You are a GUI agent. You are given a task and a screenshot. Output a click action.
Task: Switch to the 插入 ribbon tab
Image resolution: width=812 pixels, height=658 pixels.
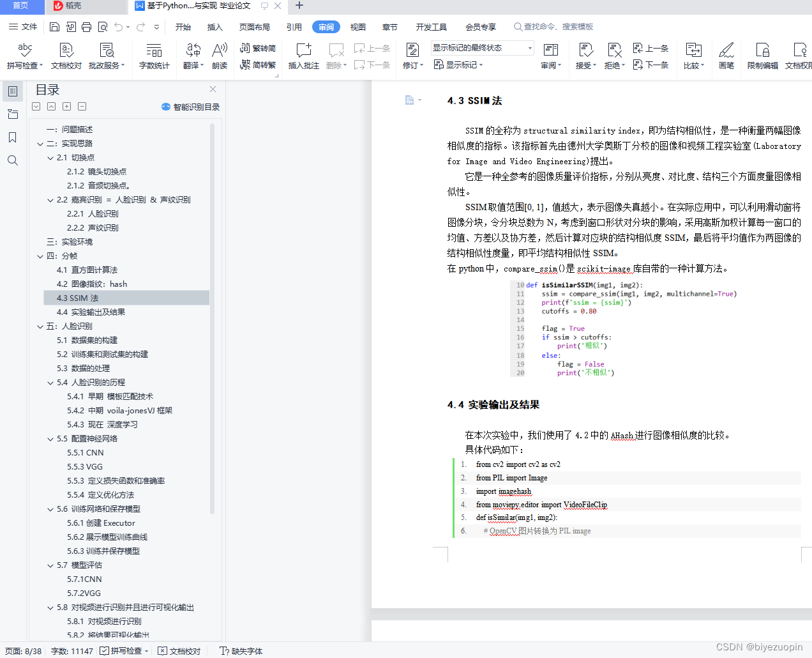214,27
